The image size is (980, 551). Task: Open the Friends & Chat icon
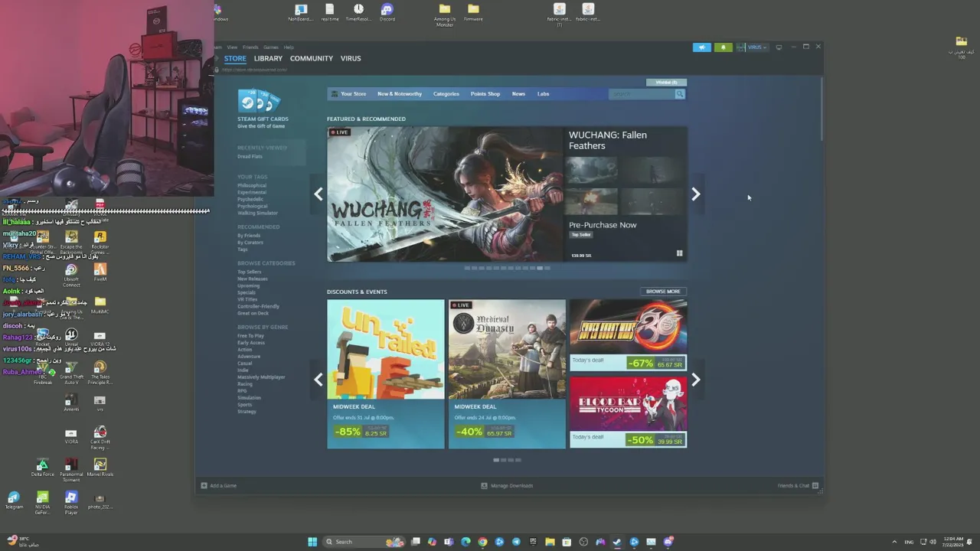pyautogui.click(x=815, y=485)
